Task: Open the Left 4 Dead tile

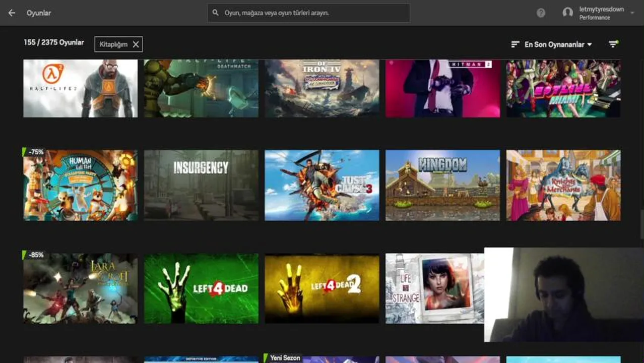Action: pyautogui.click(x=201, y=288)
